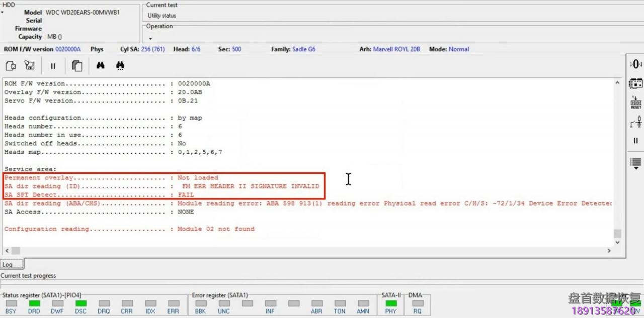
Task: Click the power switch circuit icon in sidebar
Action: point(636,122)
